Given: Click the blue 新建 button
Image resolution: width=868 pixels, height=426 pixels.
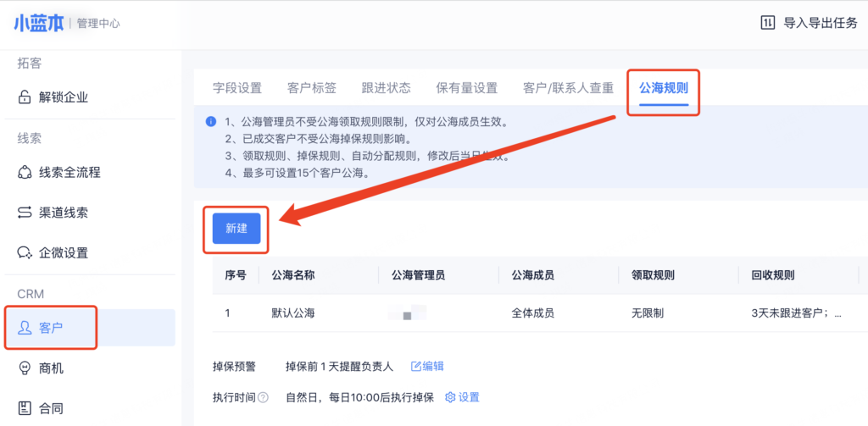Looking at the screenshot, I should pos(236,229).
